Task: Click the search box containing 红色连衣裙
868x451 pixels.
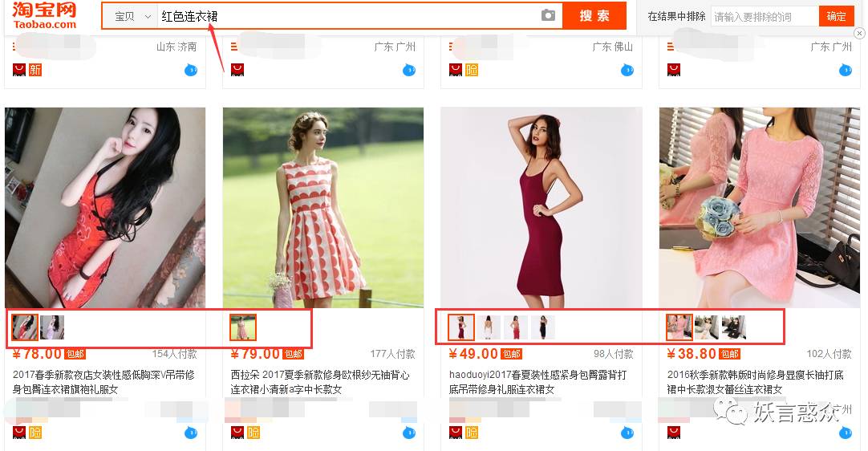Action: (x=345, y=16)
